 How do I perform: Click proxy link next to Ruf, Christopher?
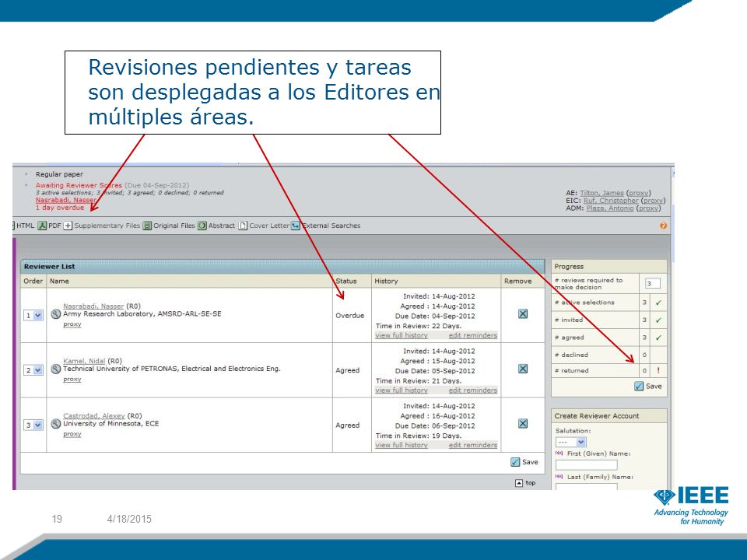pyautogui.click(x=653, y=201)
